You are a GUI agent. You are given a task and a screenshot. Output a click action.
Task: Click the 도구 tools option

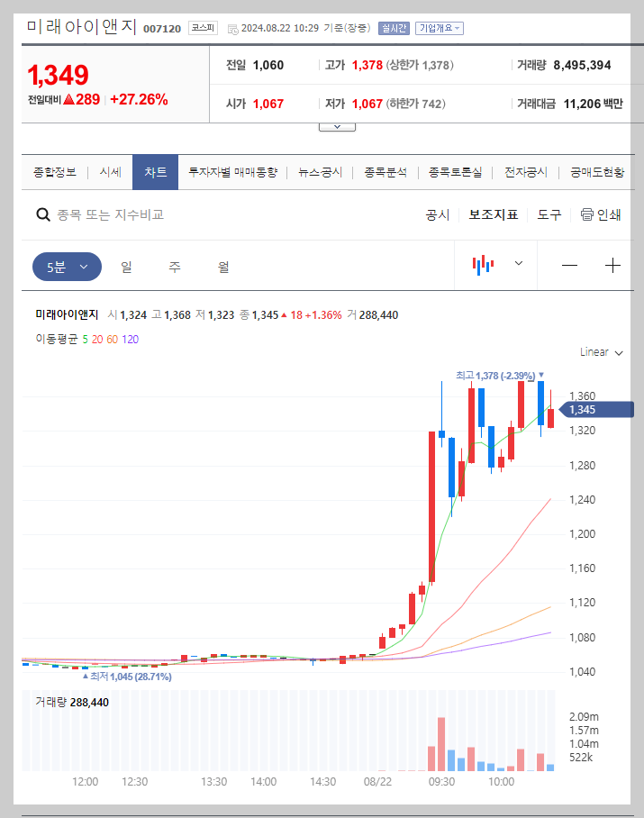tap(549, 215)
